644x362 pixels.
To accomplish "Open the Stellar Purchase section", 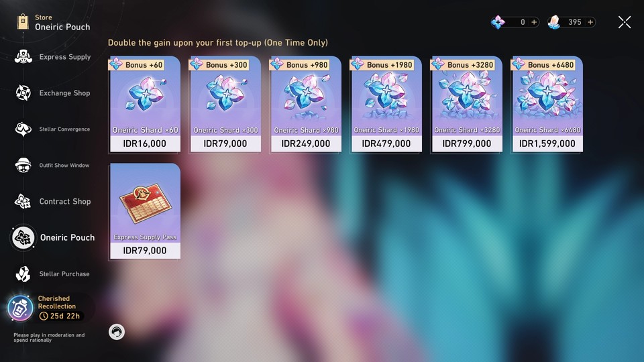I will point(52,274).
